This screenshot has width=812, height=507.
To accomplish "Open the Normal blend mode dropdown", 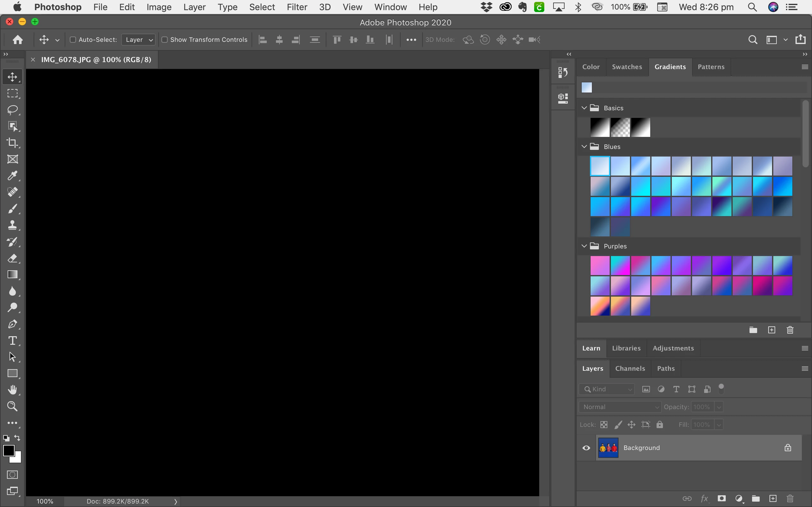I will click(620, 407).
